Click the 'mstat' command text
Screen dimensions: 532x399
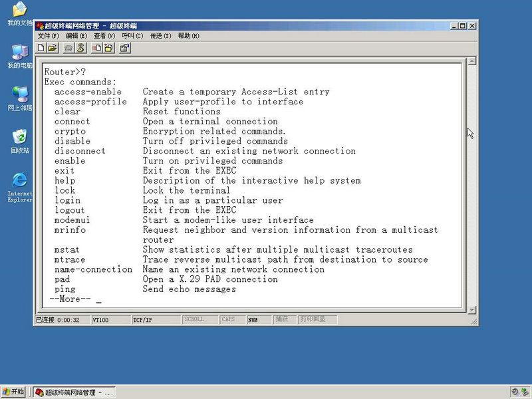[67, 250]
